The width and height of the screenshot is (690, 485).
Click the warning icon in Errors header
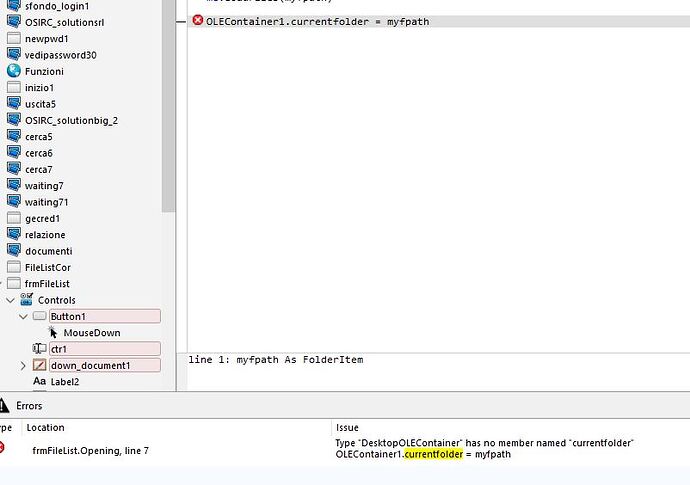pos(4,406)
